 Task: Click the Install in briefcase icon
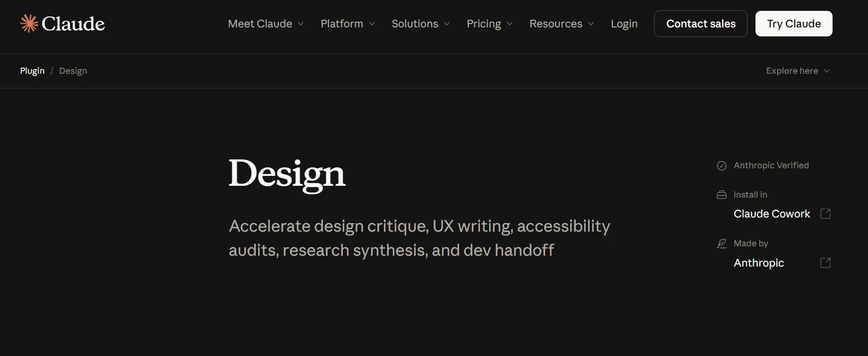click(x=721, y=195)
